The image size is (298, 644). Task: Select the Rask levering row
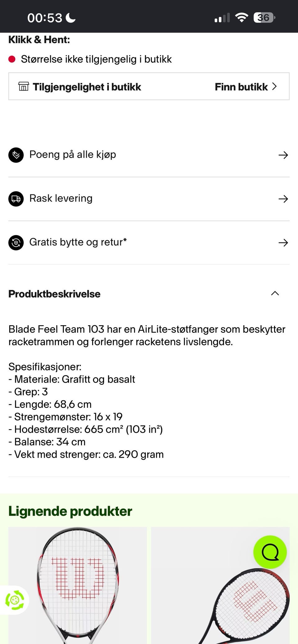[x=149, y=199]
